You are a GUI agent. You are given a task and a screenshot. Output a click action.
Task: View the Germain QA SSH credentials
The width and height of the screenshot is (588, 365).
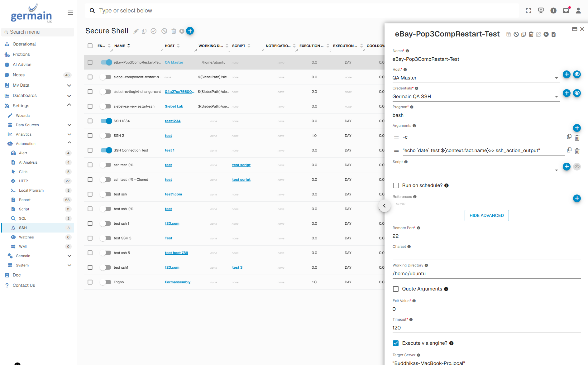(x=577, y=93)
